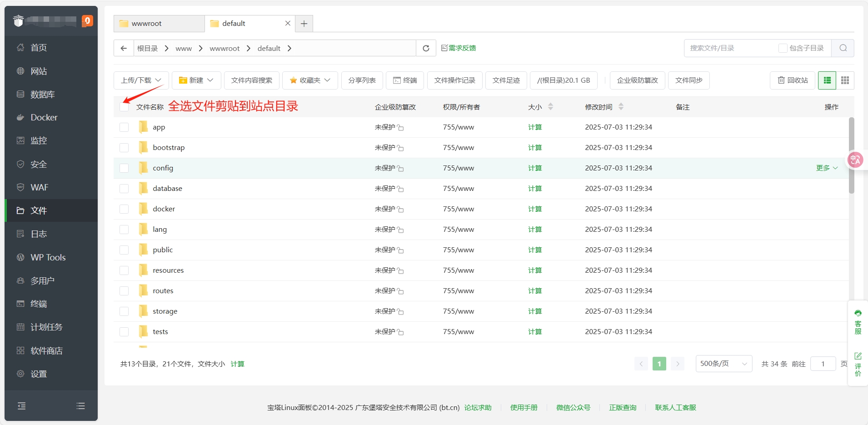Image resolution: width=868 pixels, height=425 pixels.
Task: Open the 回收站 recycle bin
Action: tap(793, 80)
